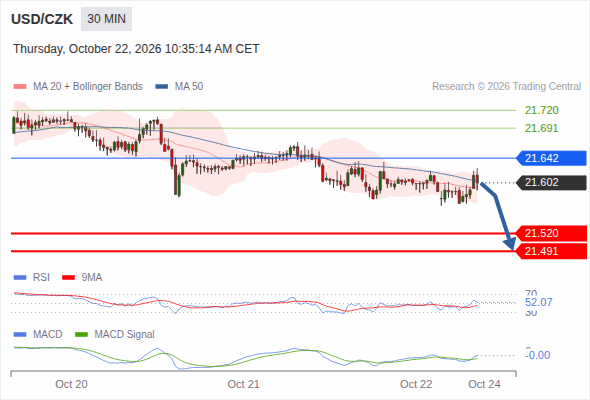Click the green MACD Signal legend swatch
Screen dimensions: 590x400
pyautogui.click(x=81, y=335)
